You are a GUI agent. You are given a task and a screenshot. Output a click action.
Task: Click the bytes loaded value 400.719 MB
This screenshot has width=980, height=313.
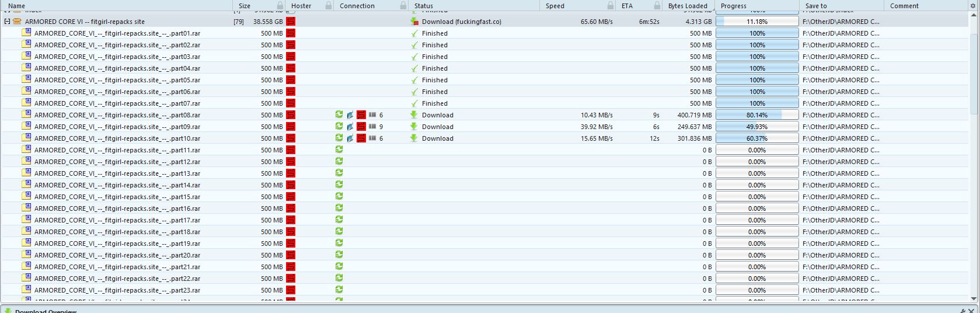[x=695, y=115]
